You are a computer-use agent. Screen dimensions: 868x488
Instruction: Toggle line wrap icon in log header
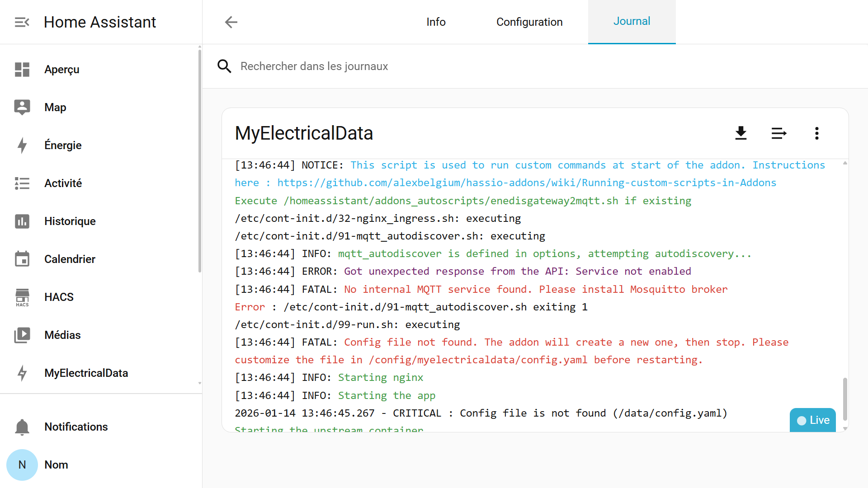(778, 133)
